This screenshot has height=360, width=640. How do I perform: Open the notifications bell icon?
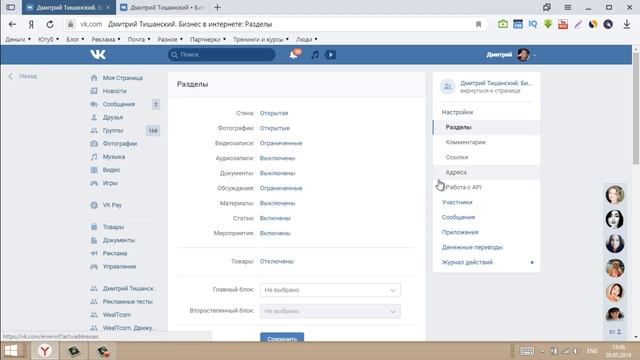(x=294, y=54)
